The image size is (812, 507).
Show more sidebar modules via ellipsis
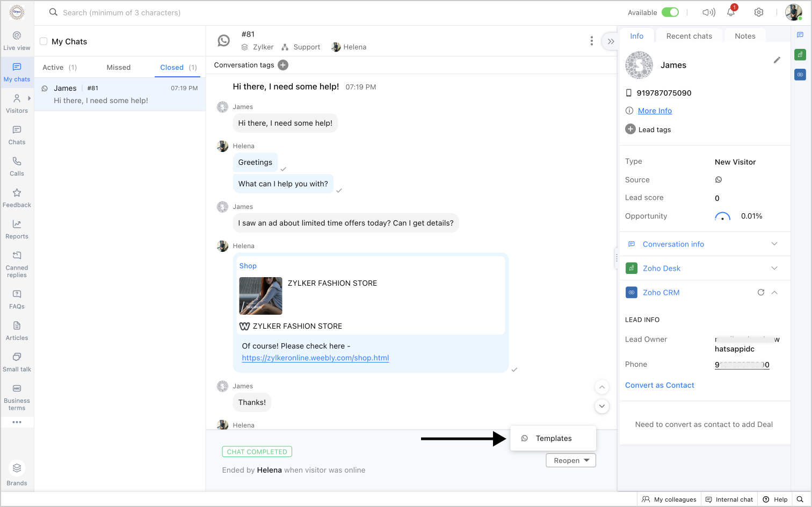coord(17,422)
